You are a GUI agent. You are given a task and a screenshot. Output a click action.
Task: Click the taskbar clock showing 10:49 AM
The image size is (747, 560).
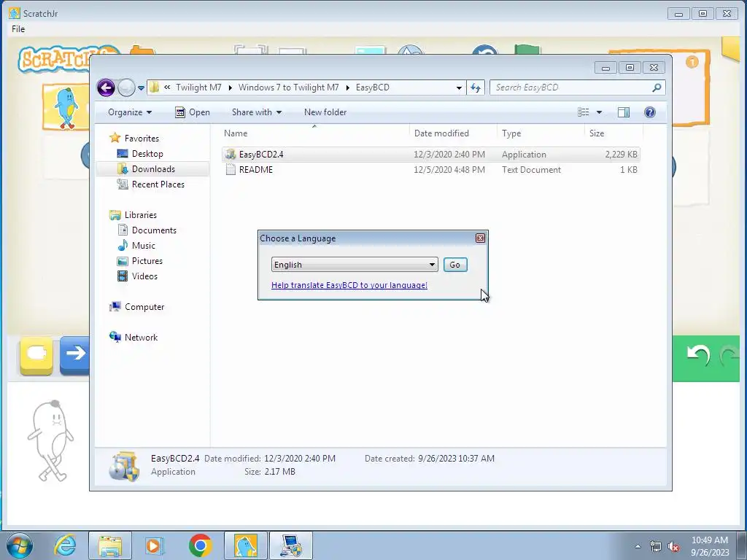(x=709, y=545)
